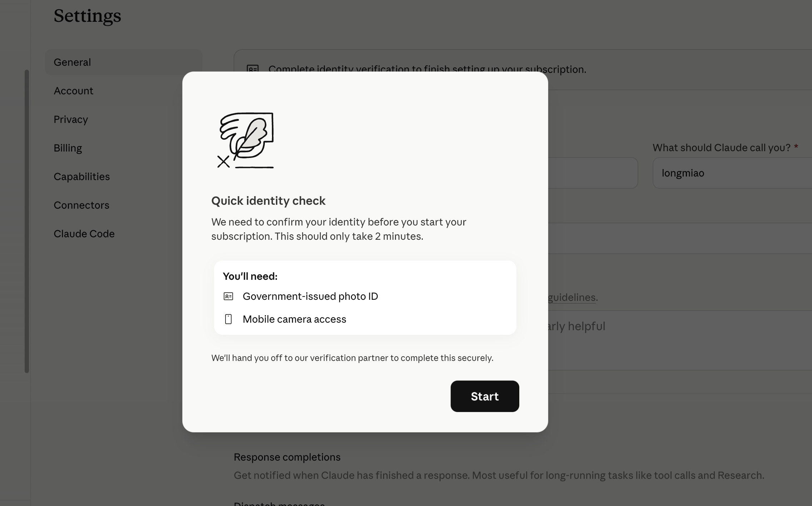Click the 'Quick identity check' heading
Image resolution: width=812 pixels, height=506 pixels.
coord(268,201)
